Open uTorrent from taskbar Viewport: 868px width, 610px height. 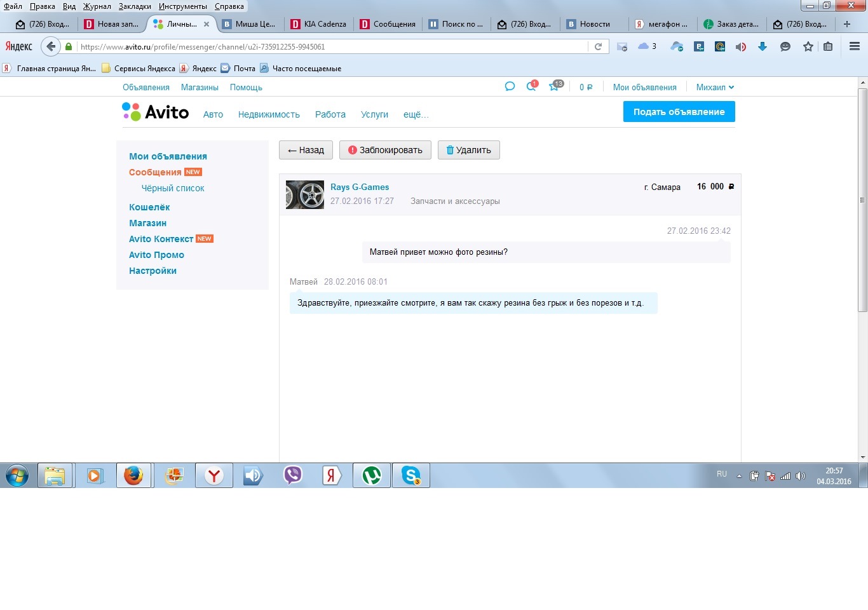pos(372,475)
